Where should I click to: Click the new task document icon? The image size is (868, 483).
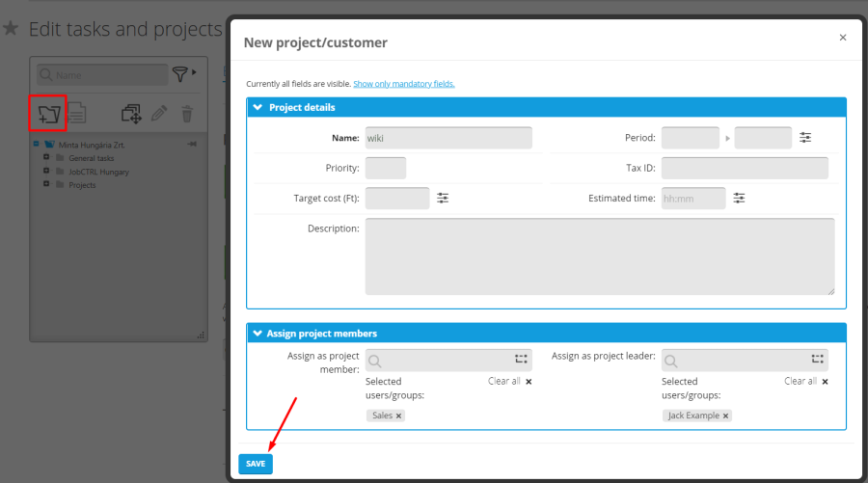(x=76, y=114)
